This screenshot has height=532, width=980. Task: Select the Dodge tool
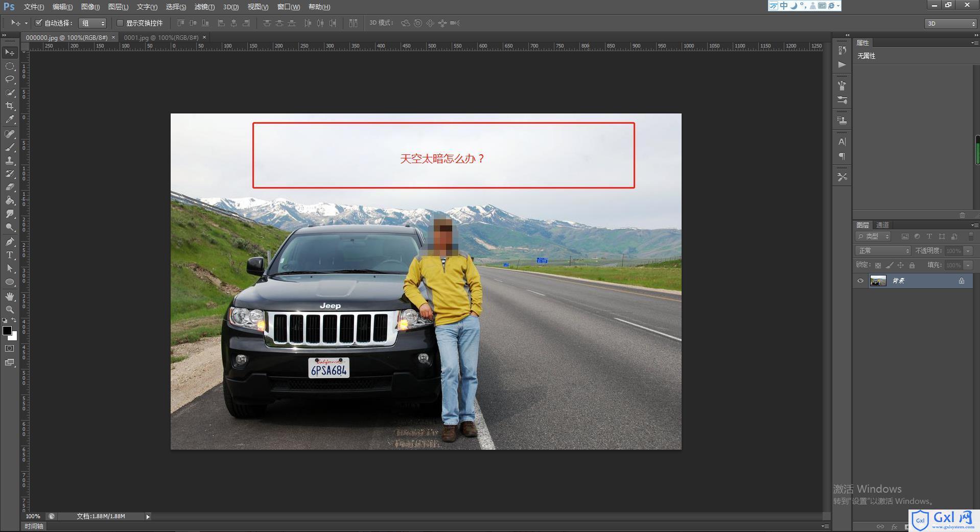pos(10,227)
